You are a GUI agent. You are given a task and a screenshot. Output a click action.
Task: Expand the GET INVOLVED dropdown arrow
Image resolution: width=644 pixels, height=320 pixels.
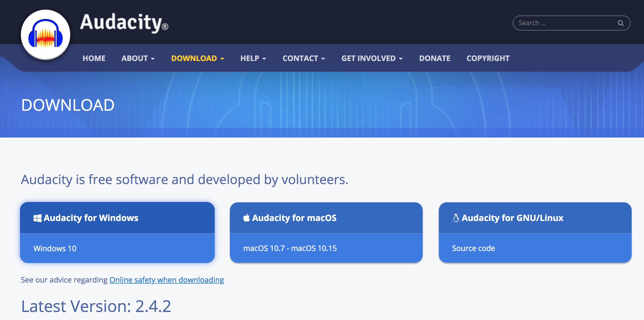[x=401, y=59]
